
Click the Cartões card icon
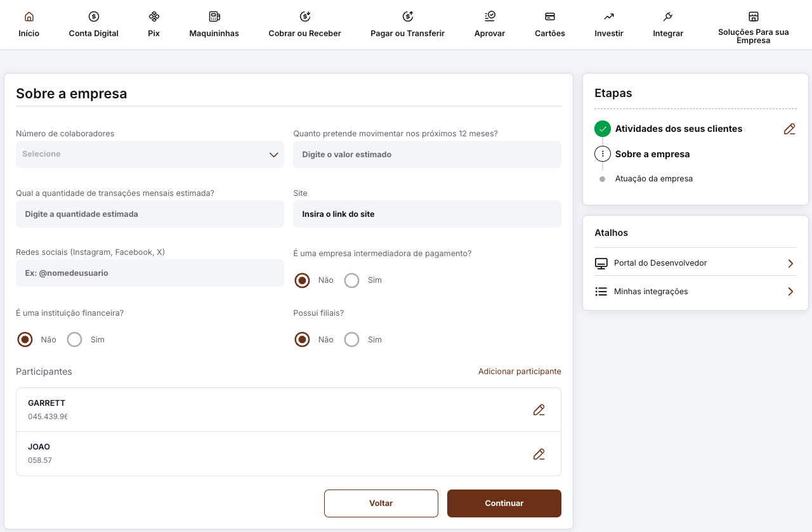(x=550, y=16)
